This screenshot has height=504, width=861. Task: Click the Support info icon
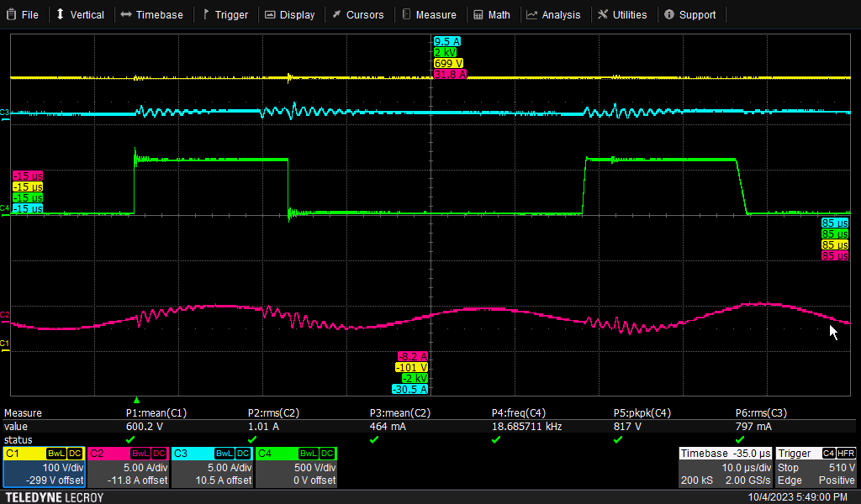(668, 14)
